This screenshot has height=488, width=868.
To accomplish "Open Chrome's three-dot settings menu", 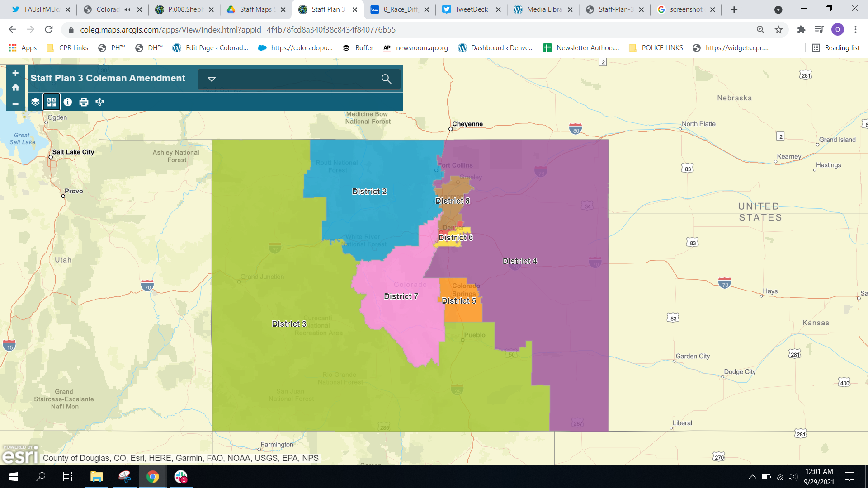I will point(855,29).
